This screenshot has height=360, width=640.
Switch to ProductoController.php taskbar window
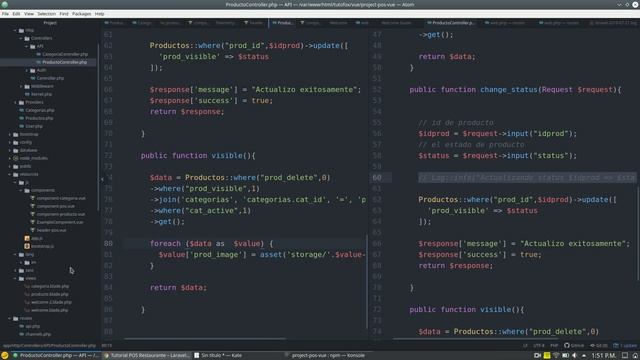[56, 356]
